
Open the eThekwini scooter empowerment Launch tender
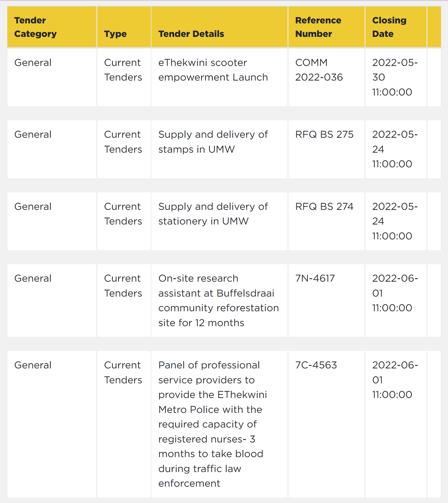tap(213, 70)
